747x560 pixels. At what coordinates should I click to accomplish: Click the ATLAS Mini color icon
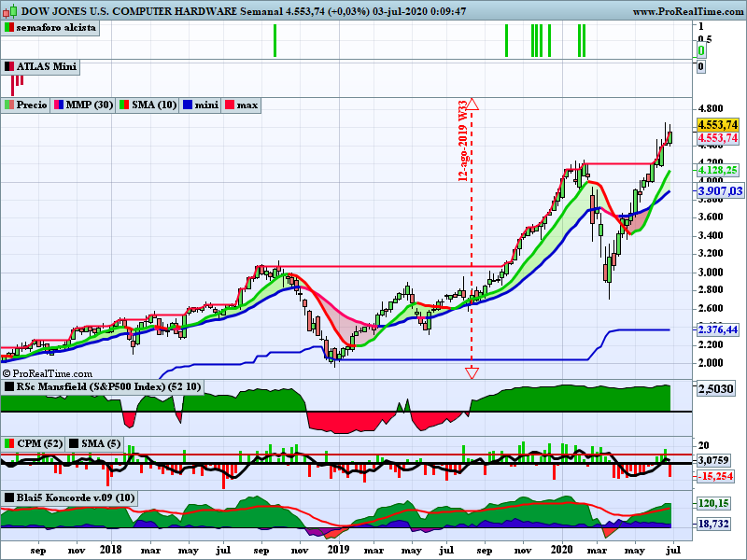(x=9, y=66)
